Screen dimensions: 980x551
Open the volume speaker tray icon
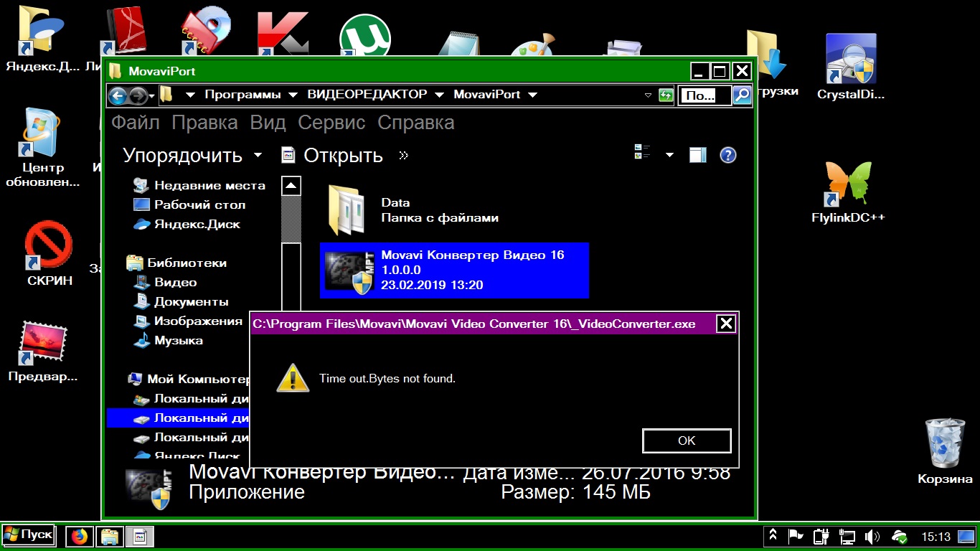(872, 536)
